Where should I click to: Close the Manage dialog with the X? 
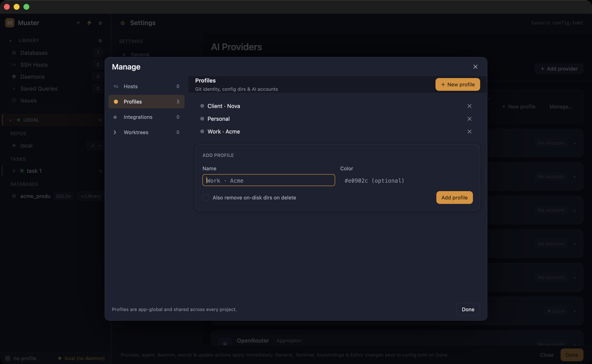pyautogui.click(x=475, y=67)
